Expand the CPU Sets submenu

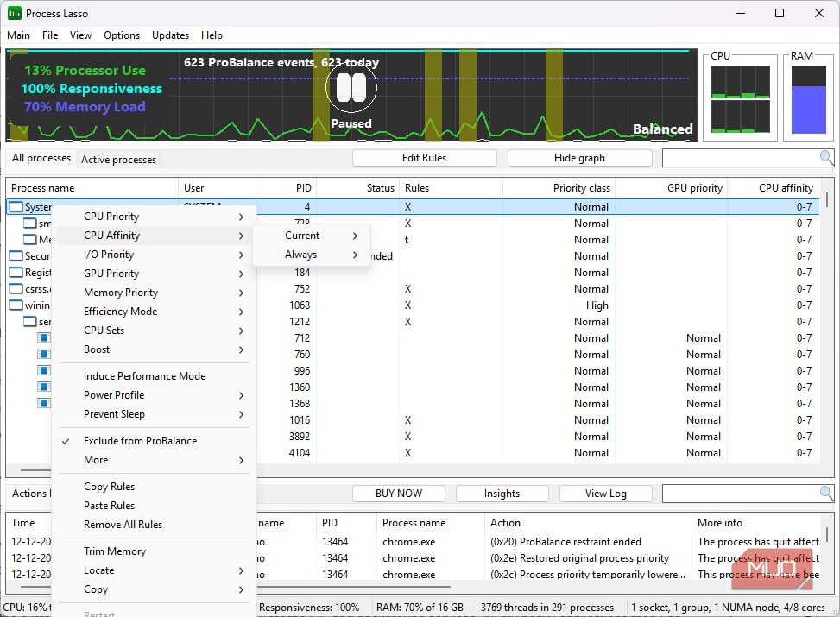pos(154,331)
